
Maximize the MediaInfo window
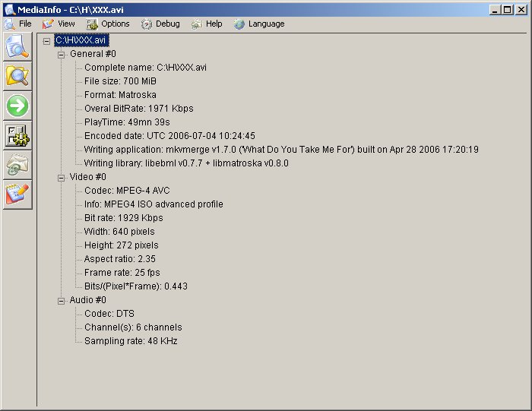[507, 10]
